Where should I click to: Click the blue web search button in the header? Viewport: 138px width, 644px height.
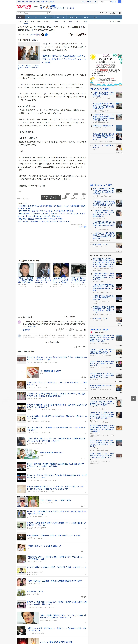click(x=120, y=2)
